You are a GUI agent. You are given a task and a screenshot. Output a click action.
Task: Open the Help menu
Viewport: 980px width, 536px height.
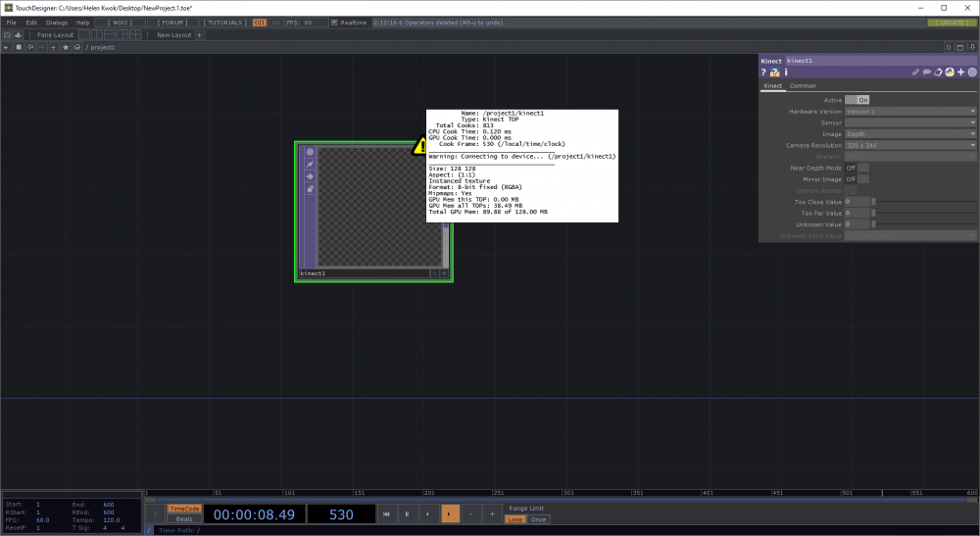coord(82,23)
